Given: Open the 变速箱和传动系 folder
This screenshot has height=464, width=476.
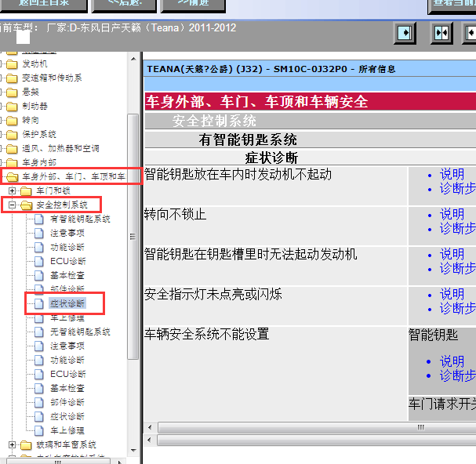Looking at the screenshot, I should [52, 78].
